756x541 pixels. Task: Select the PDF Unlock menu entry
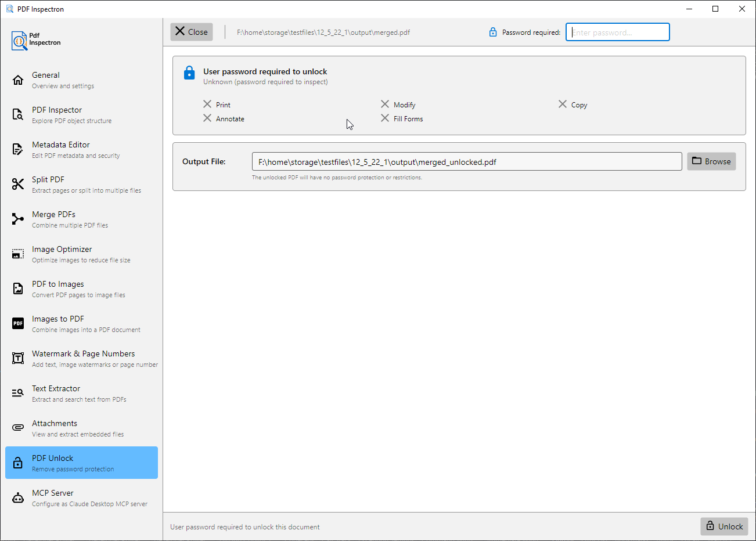click(x=81, y=463)
